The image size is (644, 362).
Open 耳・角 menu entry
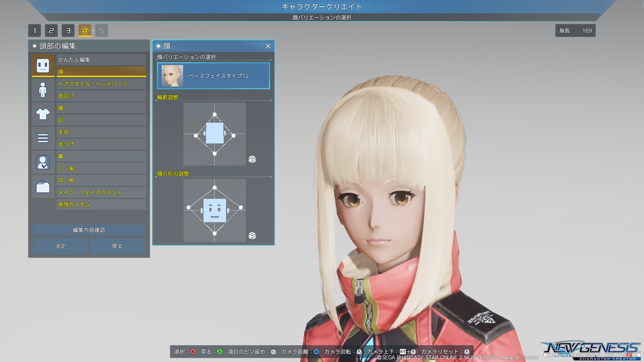101,180
